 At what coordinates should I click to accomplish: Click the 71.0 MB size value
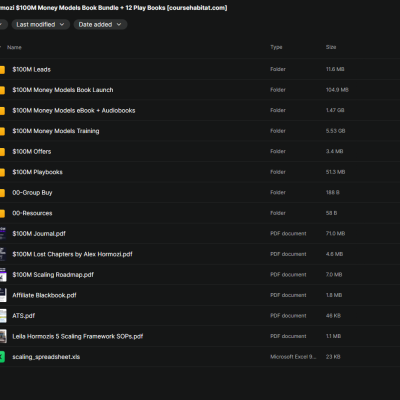[x=335, y=234]
